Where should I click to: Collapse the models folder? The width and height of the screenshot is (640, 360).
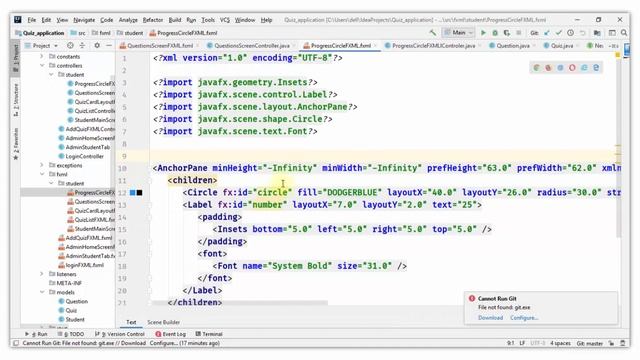42,292
